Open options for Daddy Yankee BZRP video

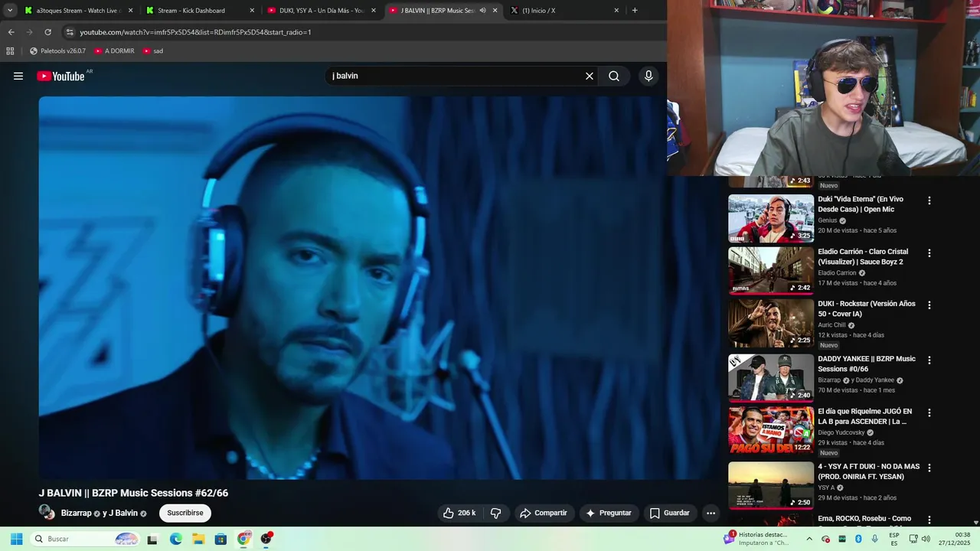[929, 360]
